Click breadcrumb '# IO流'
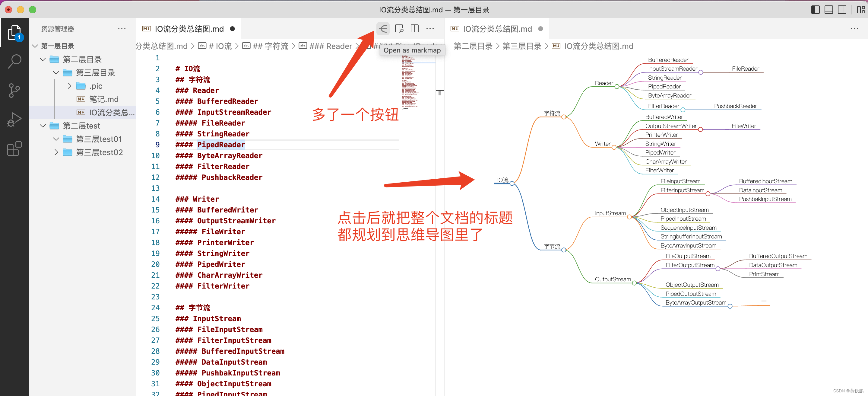The height and width of the screenshot is (396, 868). (220, 46)
